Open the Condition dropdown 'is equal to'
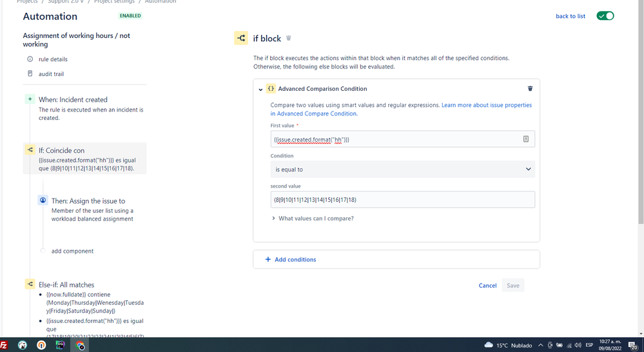This screenshot has width=644, height=352. [402, 169]
